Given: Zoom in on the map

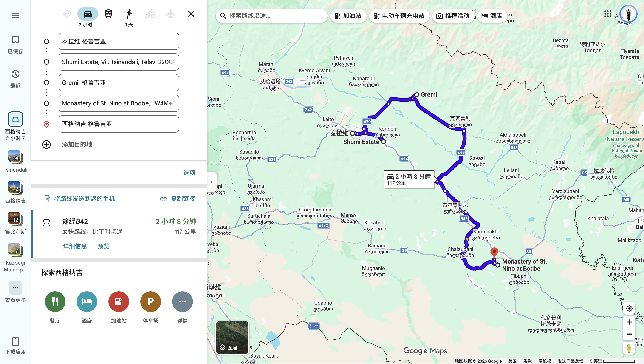Looking at the screenshot, I should (x=629, y=322).
